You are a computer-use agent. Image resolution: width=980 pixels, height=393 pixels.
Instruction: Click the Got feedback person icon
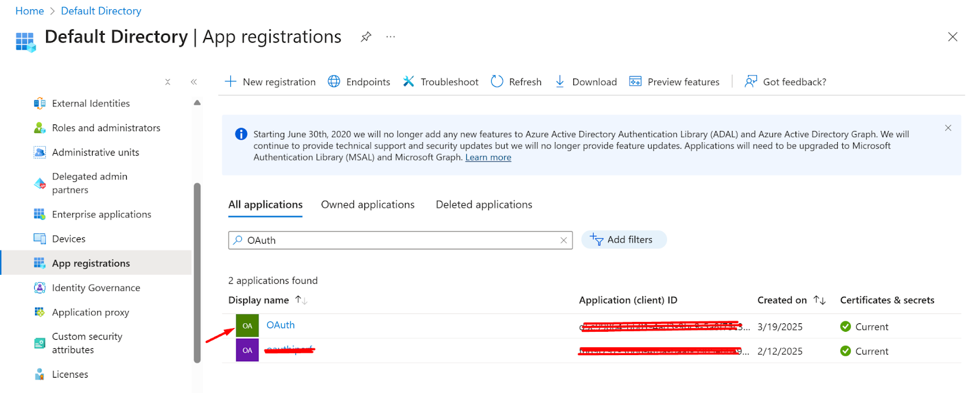pos(751,81)
